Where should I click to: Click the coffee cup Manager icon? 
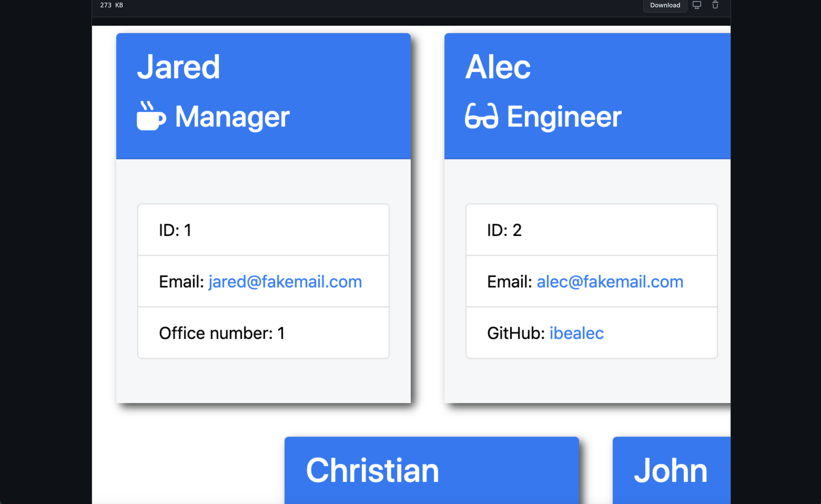[x=151, y=116]
